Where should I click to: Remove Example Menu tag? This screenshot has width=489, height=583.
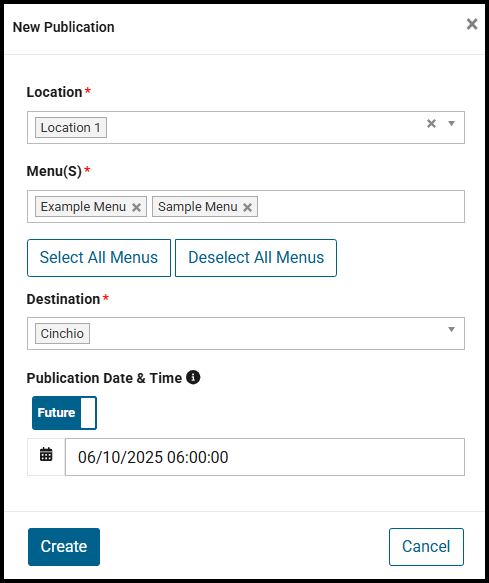click(x=136, y=207)
